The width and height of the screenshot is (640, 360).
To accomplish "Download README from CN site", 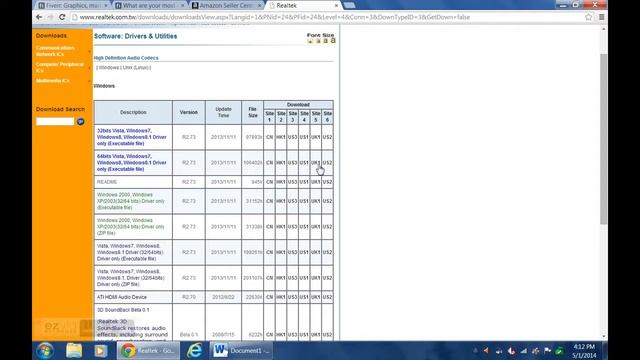I will (269, 182).
